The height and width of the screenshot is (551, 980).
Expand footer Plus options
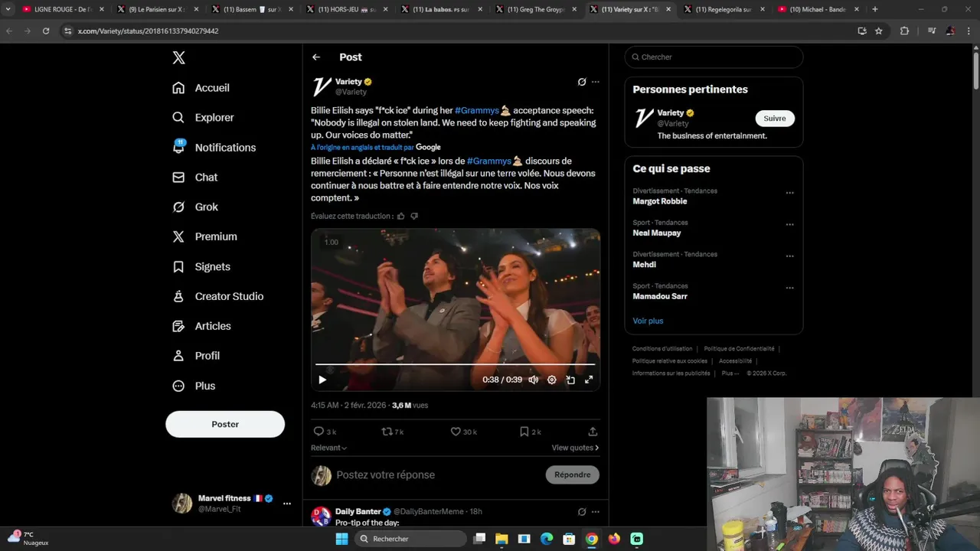(730, 373)
